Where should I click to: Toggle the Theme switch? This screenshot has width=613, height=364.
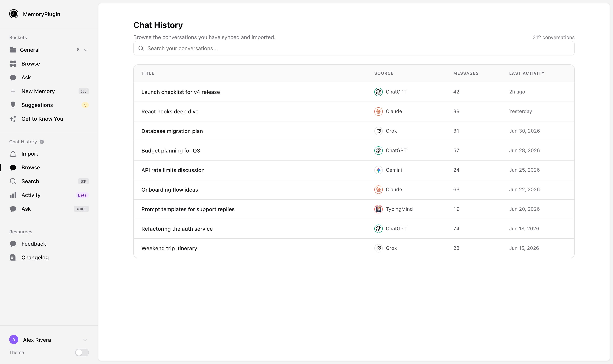tap(82, 353)
